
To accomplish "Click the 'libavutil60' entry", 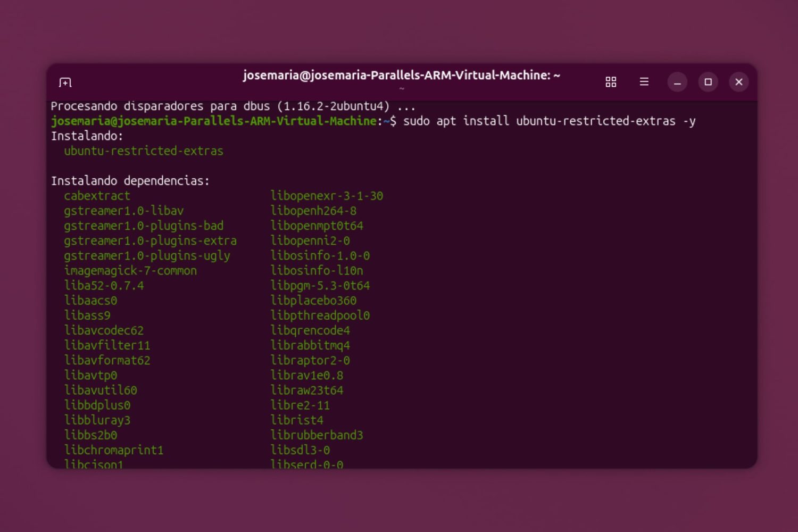I will pos(101,390).
